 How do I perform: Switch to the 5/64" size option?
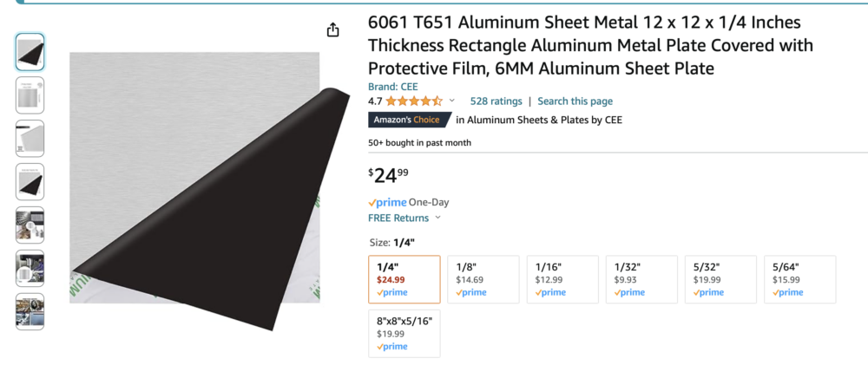coord(799,279)
